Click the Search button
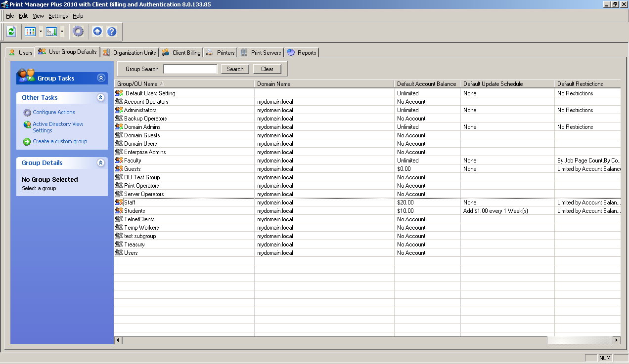629x364 pixels. 235,69
